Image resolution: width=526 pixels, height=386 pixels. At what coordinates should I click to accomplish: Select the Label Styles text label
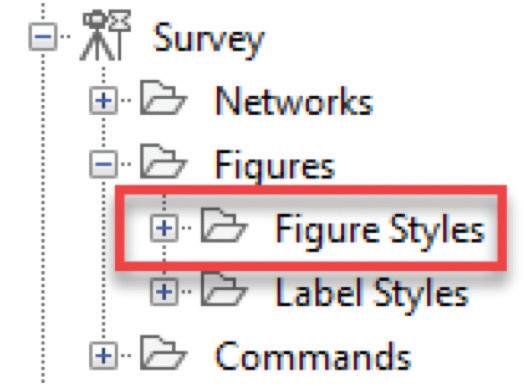[372, 294]
